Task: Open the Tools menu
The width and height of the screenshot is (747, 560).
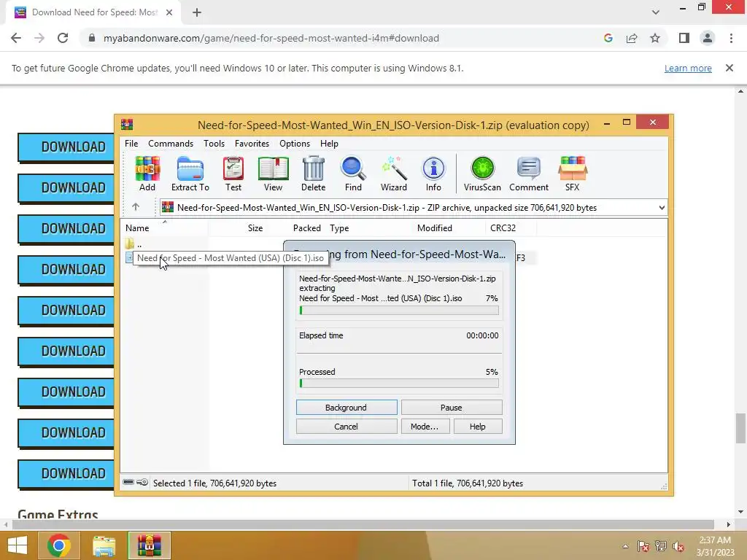Action: 214,144
